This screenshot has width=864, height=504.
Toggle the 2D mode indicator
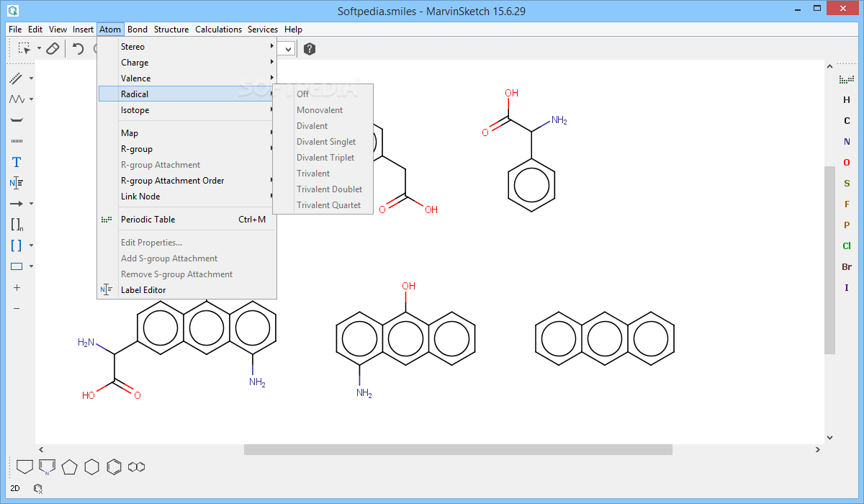pyautogui.click(x=15, y=488)
